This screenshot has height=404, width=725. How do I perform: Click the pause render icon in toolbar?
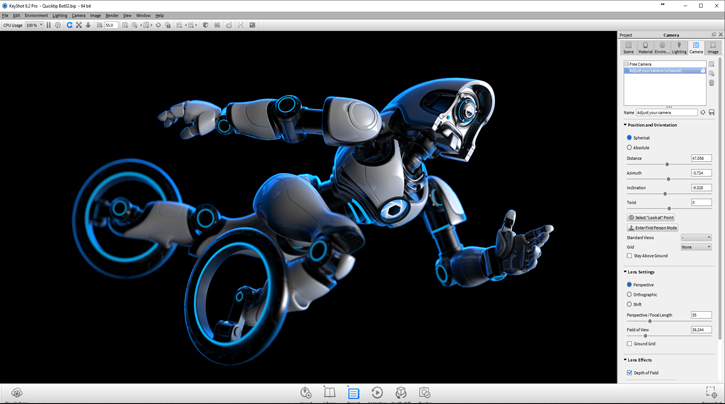49,25
